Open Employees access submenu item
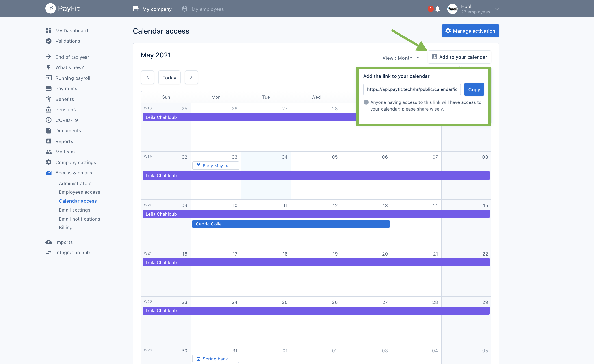This screenshot has width=594, height=364. [79, 192]
